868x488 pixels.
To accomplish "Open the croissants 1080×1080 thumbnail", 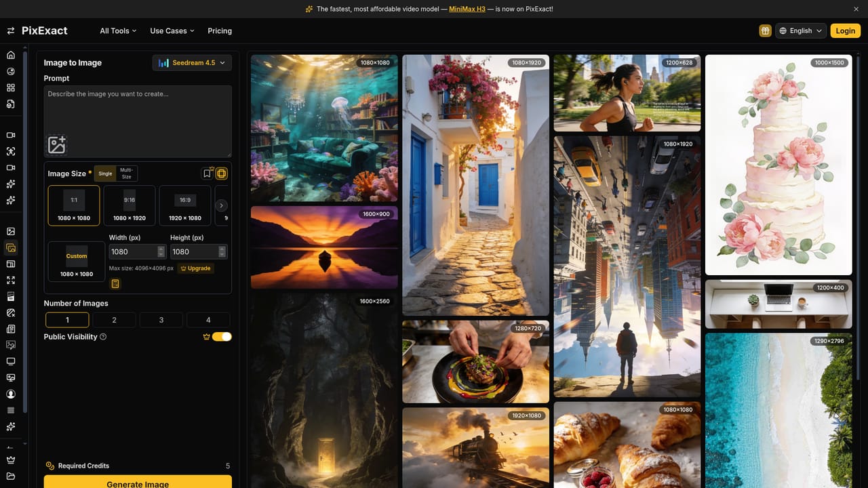I will (627, 445).
